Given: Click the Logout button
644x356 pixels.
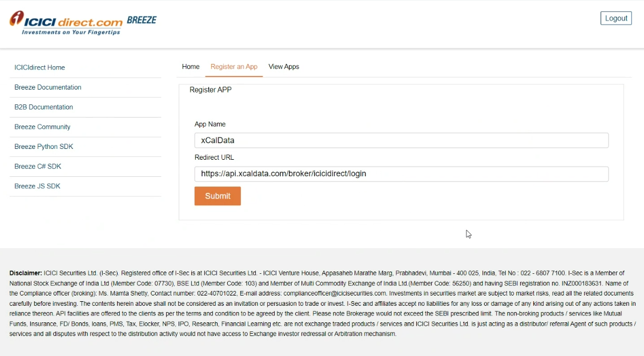Looking at the screenshot, I should 616,18.
